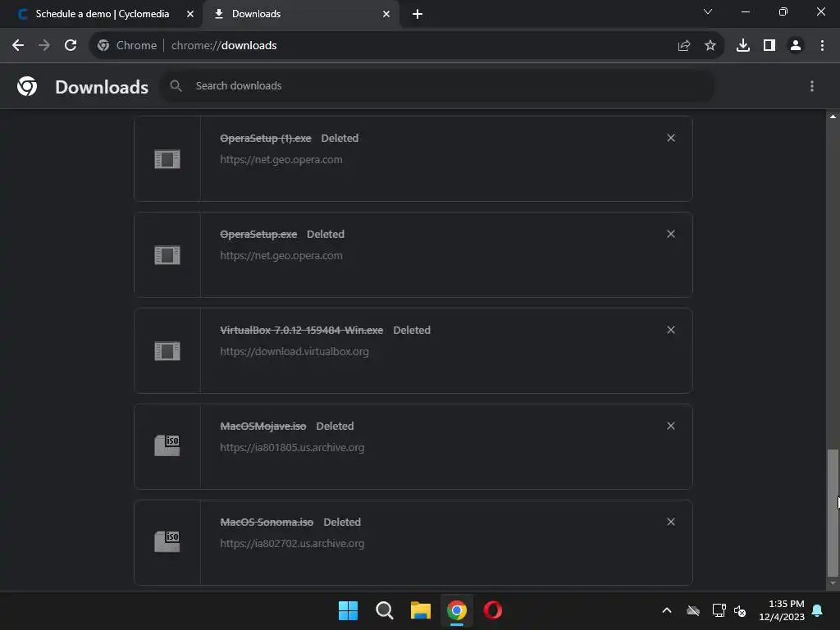The height and width of the screenshot is (630, 840).
Task: Open Windows taskbar search
Action: point(385,610)
